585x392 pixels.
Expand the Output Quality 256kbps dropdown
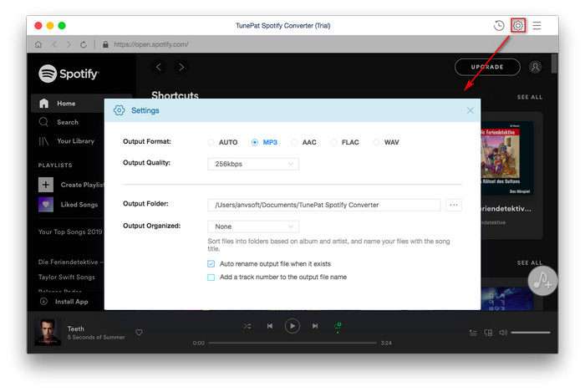click(x=252, y=164)
